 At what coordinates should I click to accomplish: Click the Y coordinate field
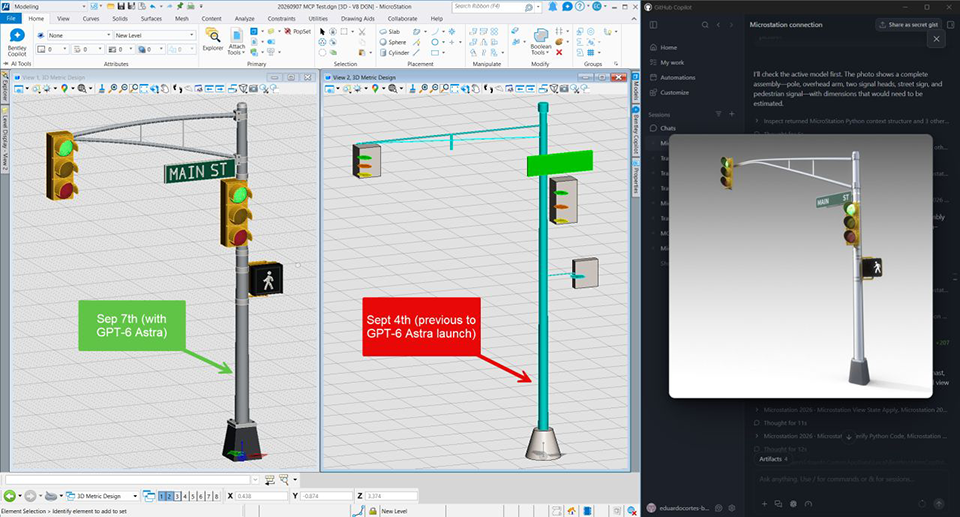(326, 496)
